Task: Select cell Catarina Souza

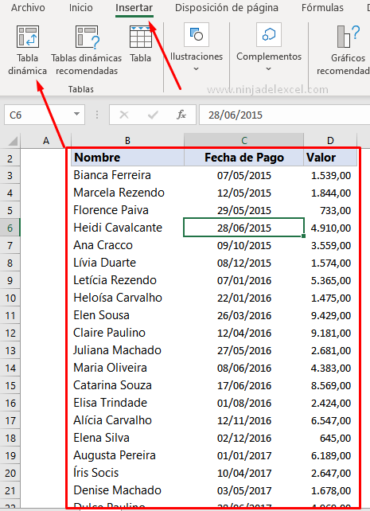Action: pos(128,385)
